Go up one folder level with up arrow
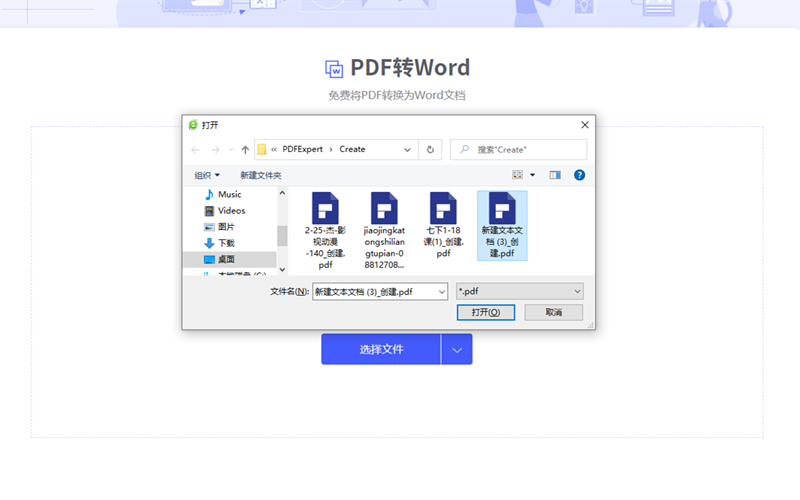 point(245,149)
